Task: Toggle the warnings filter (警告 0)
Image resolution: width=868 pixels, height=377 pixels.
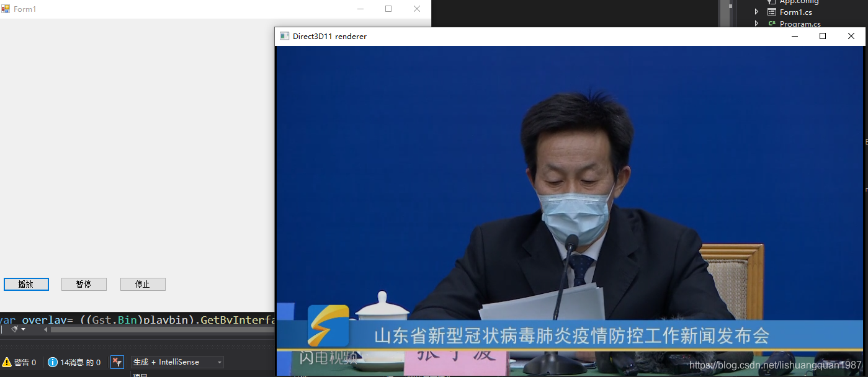Action: [x=19, y=362]
